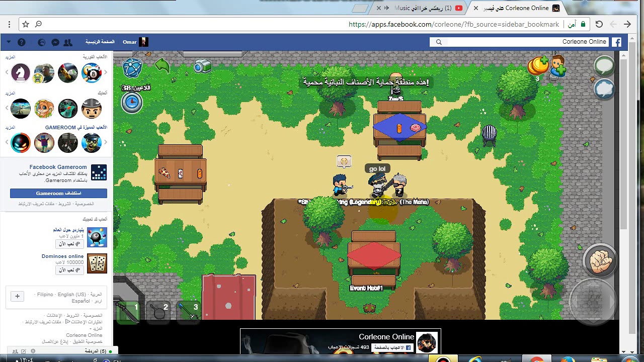644x362 pixels.
Task: Click the search magnifier in Facebook bar
Action: pos(439,42)
